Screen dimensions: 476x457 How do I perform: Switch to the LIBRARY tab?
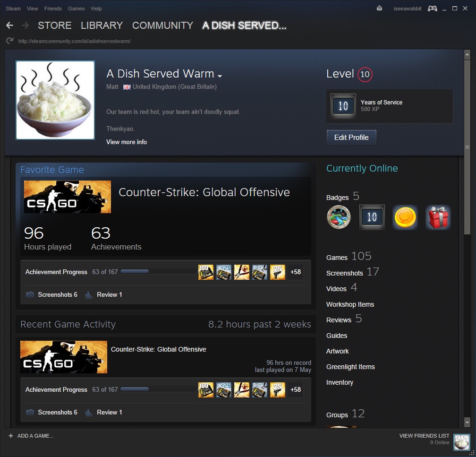click(x=102, y=26)
